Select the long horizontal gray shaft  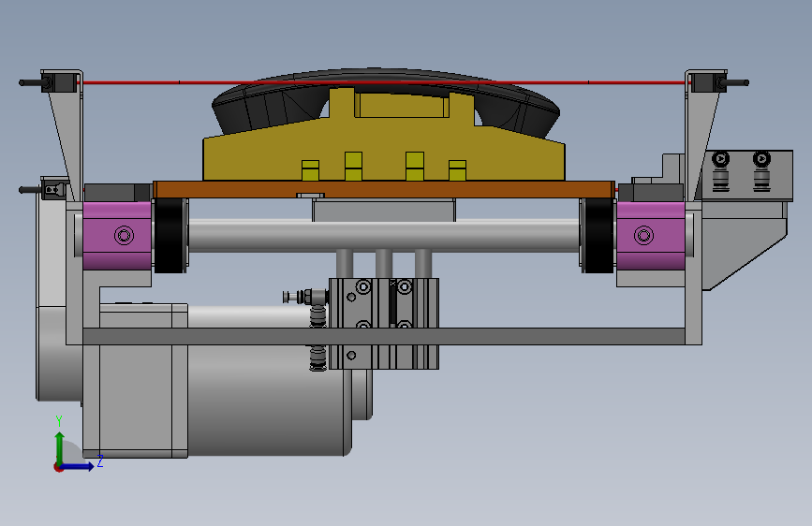pos(384,236)
